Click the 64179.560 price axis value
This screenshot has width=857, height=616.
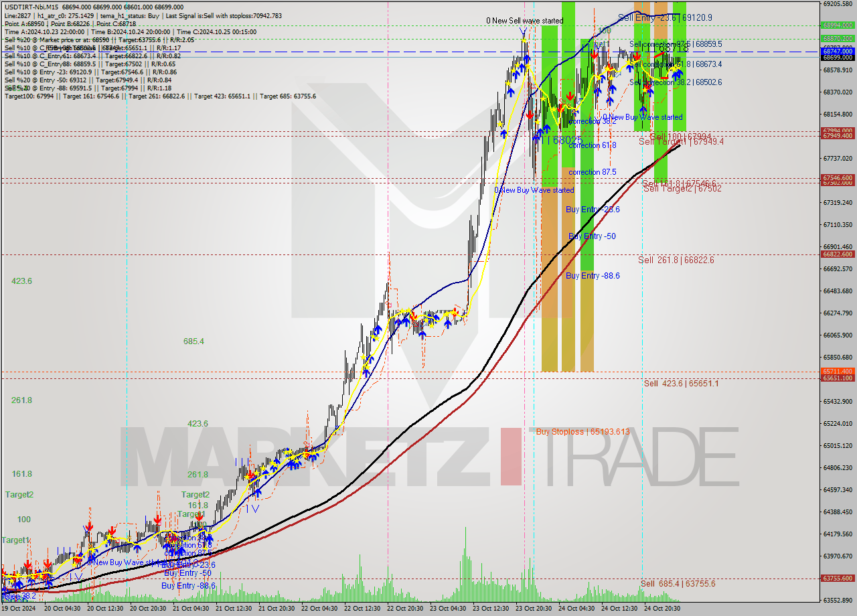[x=838, y=534]
